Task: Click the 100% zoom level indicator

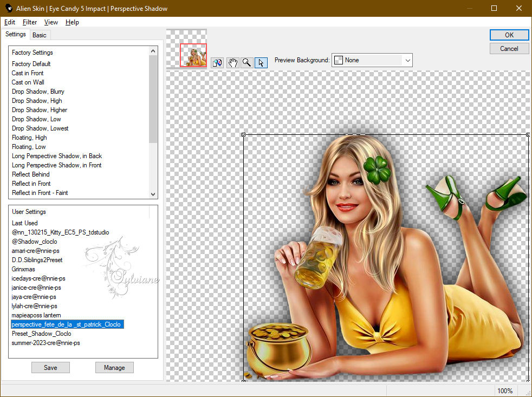Action: point(505,391)
